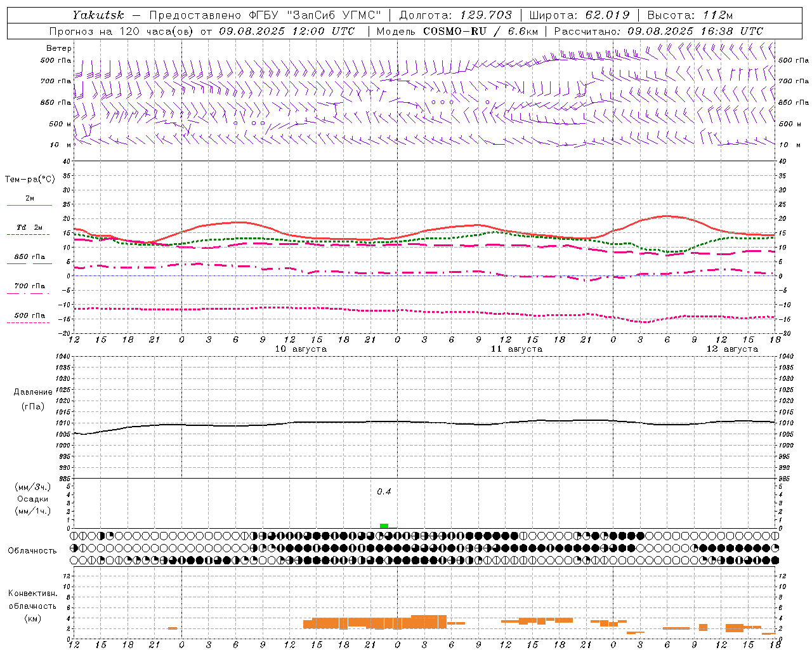
Task: Click the 11 августа date label
Action: click(x=516, y=349)
